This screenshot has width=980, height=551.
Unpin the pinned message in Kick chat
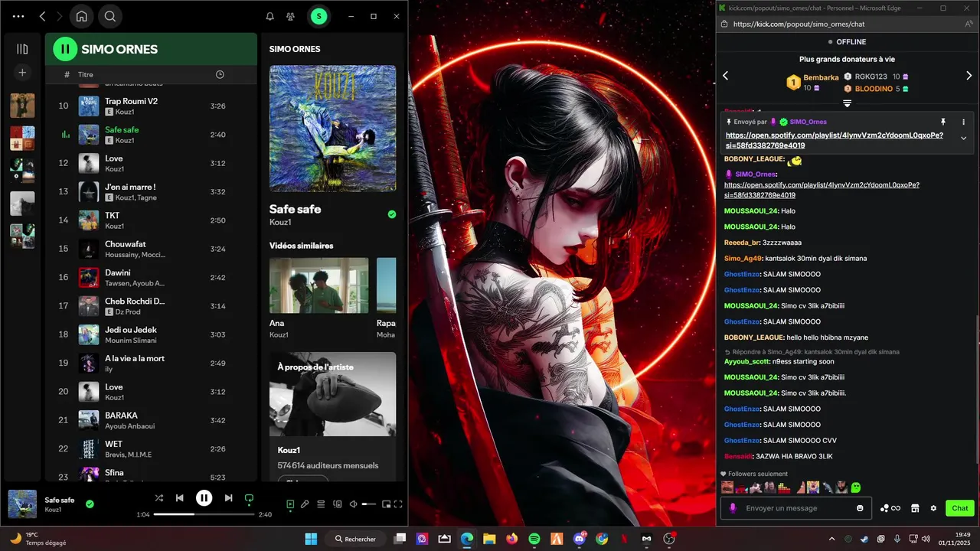943,122
